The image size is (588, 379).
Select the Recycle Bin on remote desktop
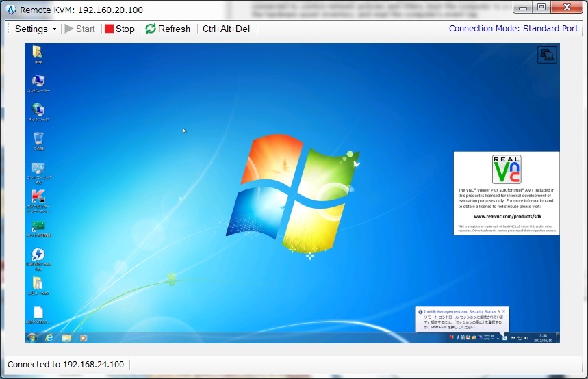[38, 141]
